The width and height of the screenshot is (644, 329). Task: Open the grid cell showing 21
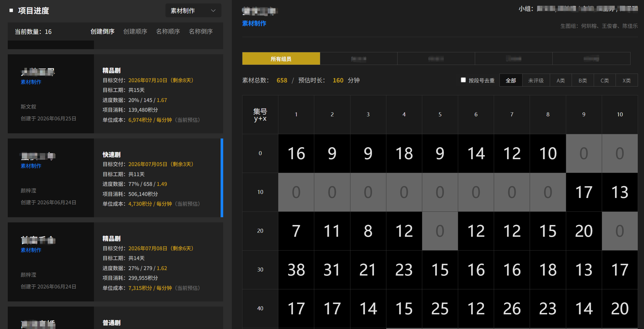368,270
